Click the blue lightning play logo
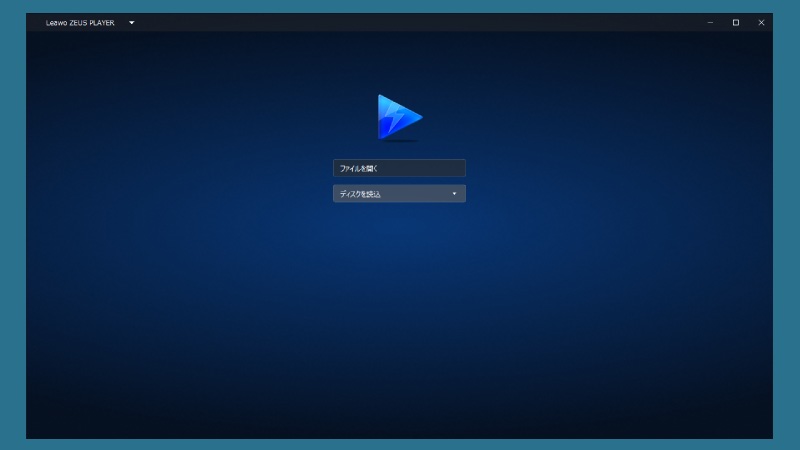The height and width of the screenshot is (450, 800). tap(399, 116)
